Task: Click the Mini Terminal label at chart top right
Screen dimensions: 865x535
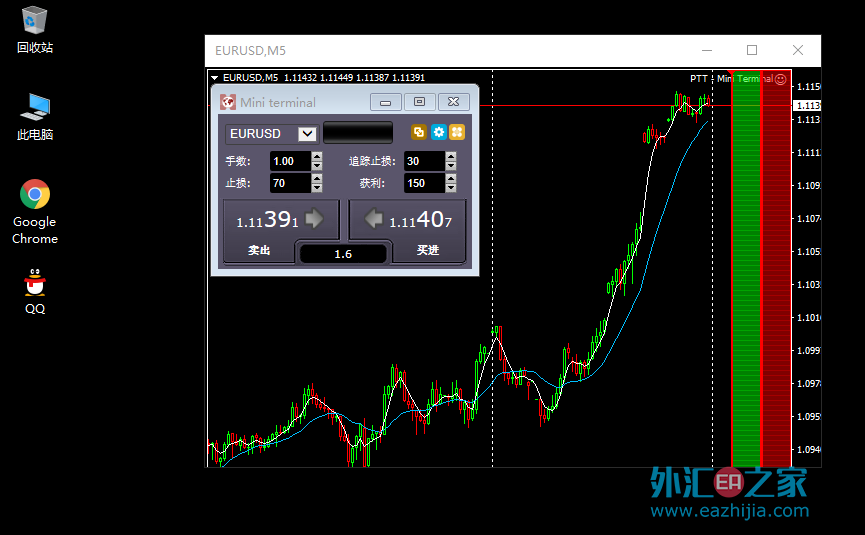Action: [745, 79]
